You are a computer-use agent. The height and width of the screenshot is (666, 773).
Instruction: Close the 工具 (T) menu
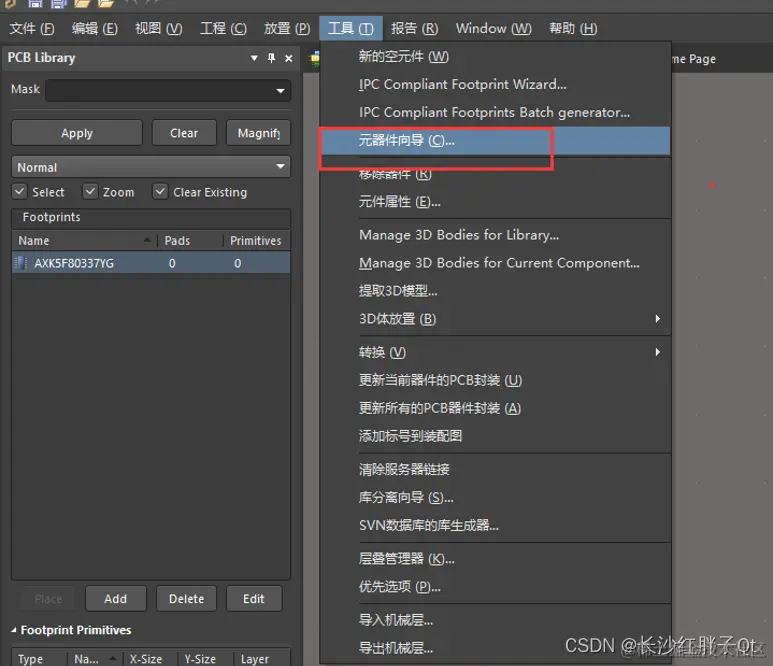point(351,29)
